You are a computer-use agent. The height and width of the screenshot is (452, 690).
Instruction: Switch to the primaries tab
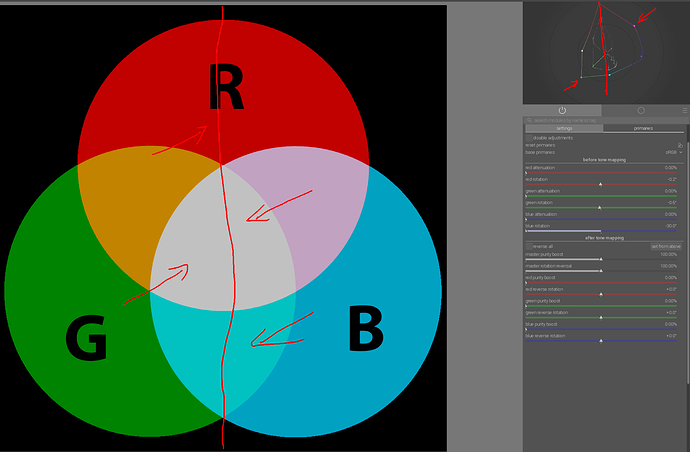[x=643, y=129]
